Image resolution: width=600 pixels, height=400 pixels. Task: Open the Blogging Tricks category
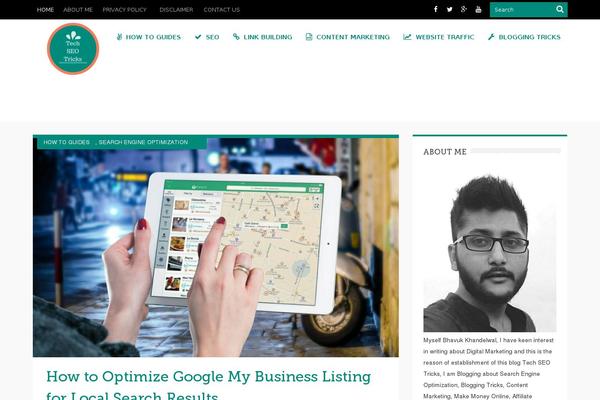529,37
